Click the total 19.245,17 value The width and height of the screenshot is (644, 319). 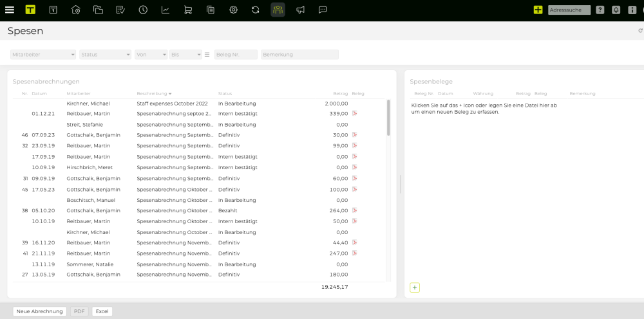335,287
